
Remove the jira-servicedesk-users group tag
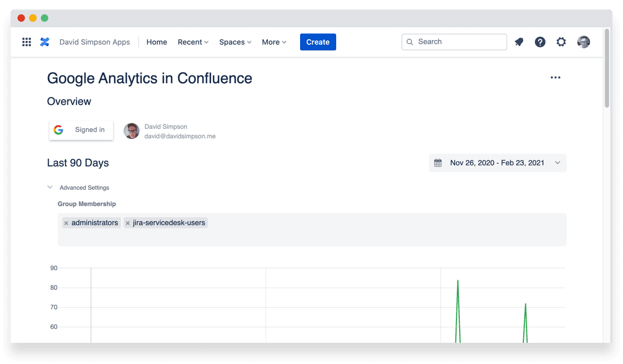(128, 223)
